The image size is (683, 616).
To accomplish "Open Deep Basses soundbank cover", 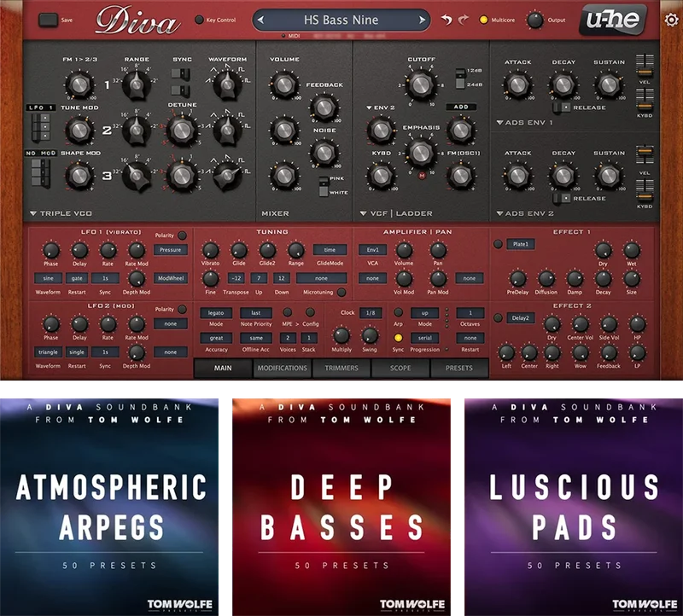I will (x=341, y=507).
